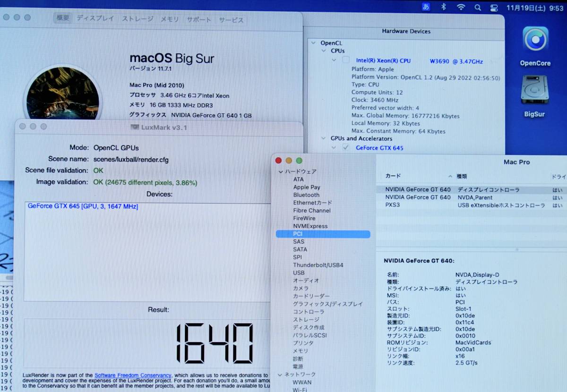
Task: Collapse the OpenCL tree section
Action: pyautogui.click(x=314, y=43)
